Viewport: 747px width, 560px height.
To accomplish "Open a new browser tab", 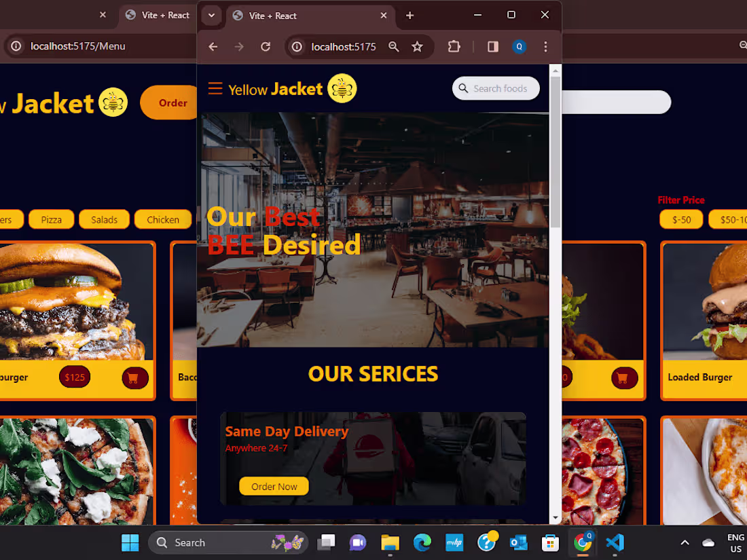I will point(409,15).
